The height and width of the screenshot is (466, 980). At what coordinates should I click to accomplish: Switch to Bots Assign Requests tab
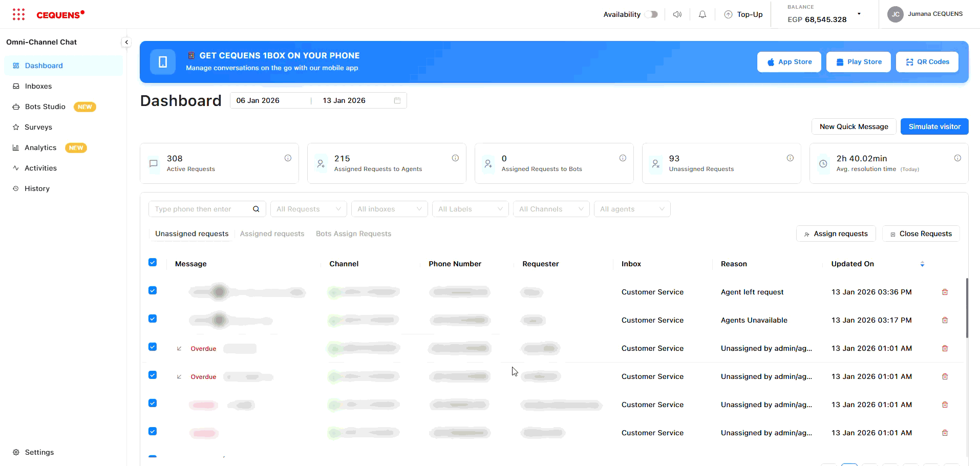(353, 234)
